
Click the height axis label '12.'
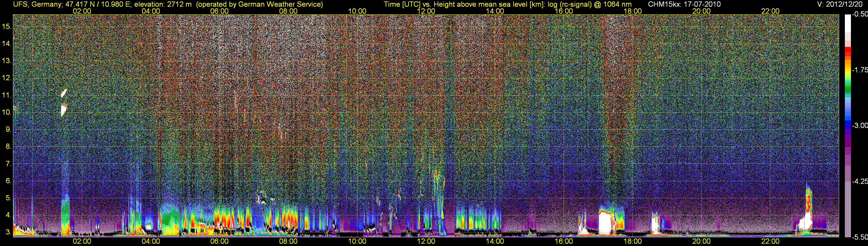point(7,78)
